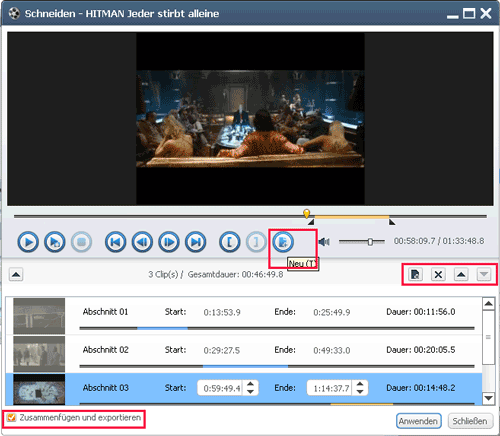Move selected clip up
500x436 pixels.
[x=461, y=275]
